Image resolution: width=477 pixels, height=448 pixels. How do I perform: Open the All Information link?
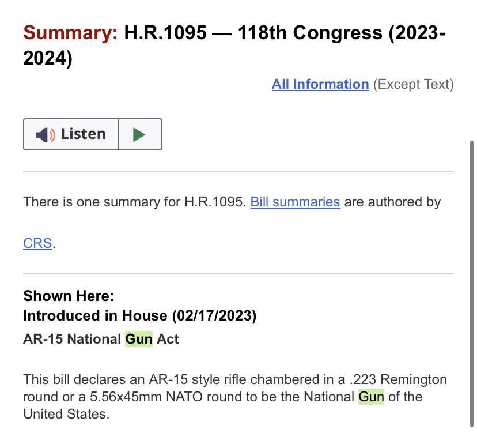(x=320, y=84)
